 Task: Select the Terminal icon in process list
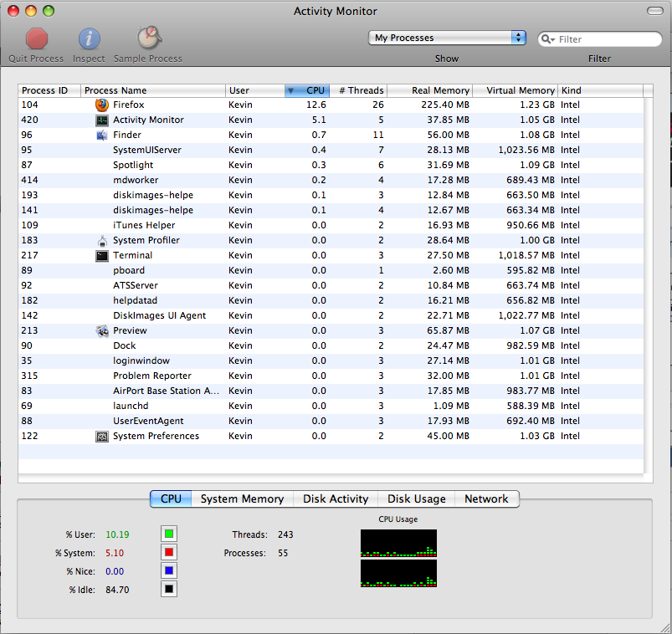[102, 255]
